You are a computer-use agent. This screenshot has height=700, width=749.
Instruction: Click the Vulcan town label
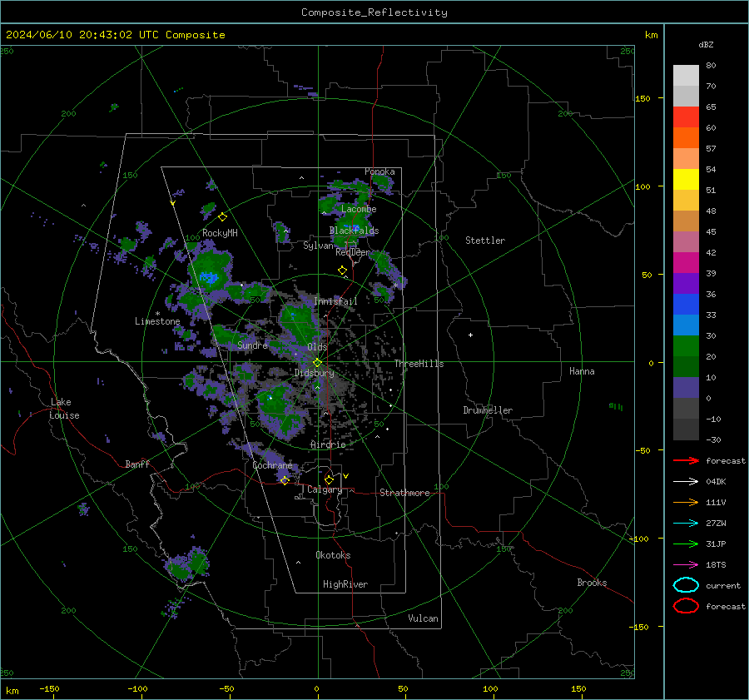coord(424,618)
